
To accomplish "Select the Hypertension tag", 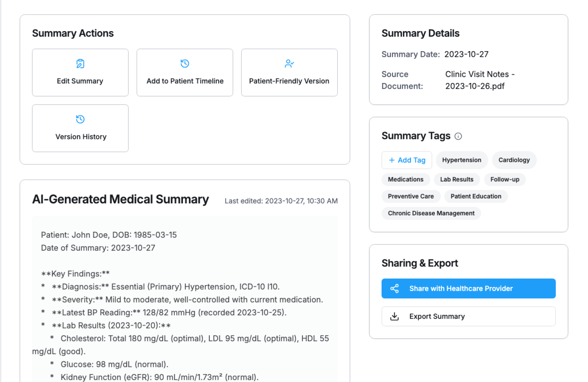I will tap(462, 160).
